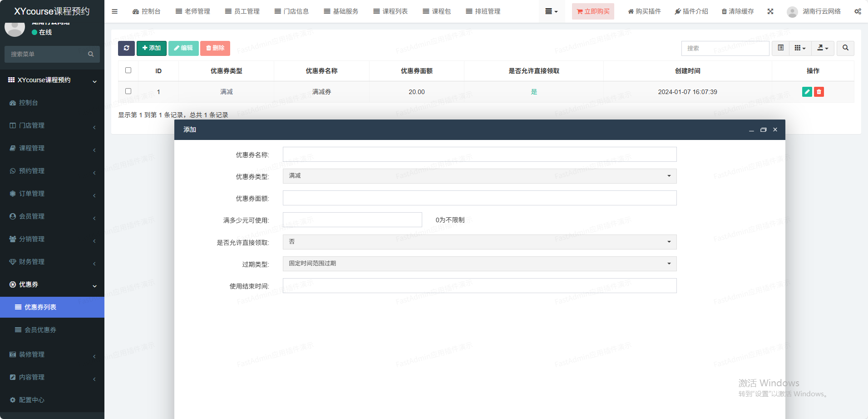Toggle the sidebar hamburger menu icon
This screenshot has height=419, width=868.
click(x=115, y=11)
